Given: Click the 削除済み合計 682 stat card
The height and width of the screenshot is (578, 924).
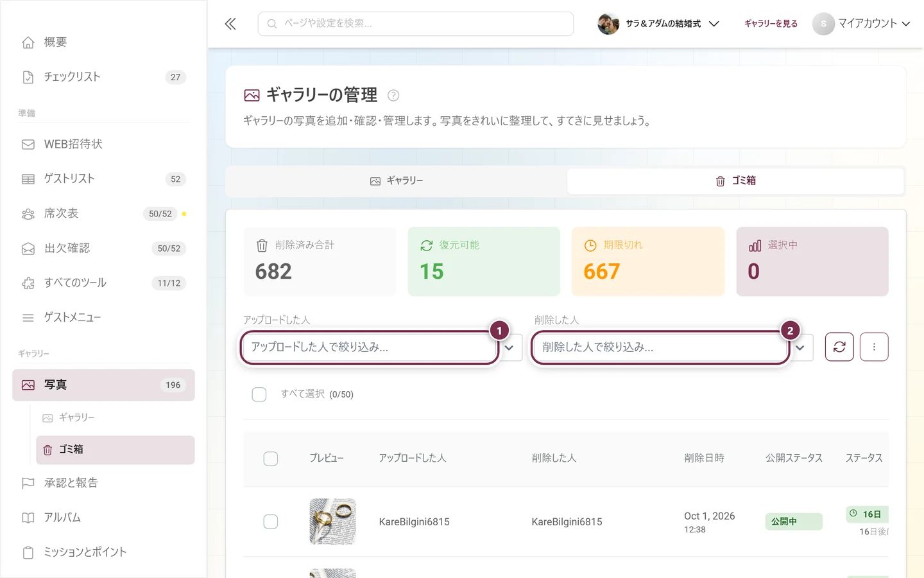Looking at the screenshot, I should pos(320,261).
